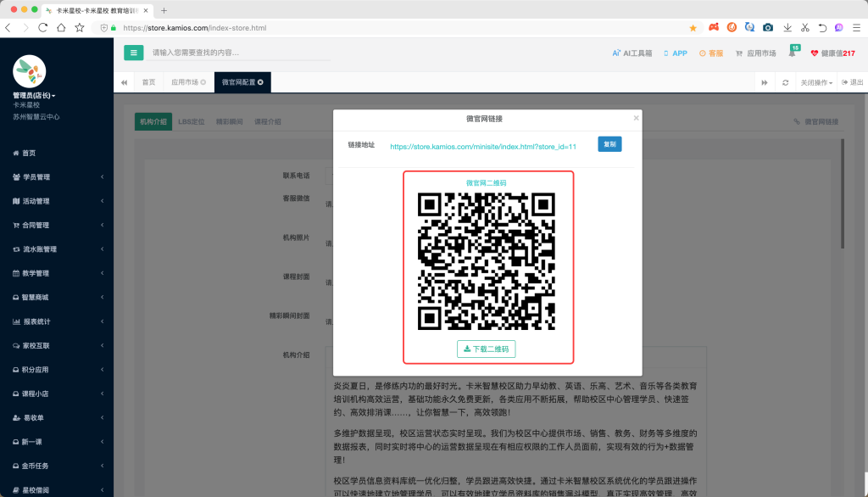Click the 下载二维码 button
This screenshot has width=868, height=497.
pyautogui.click(x=486, y=349)
